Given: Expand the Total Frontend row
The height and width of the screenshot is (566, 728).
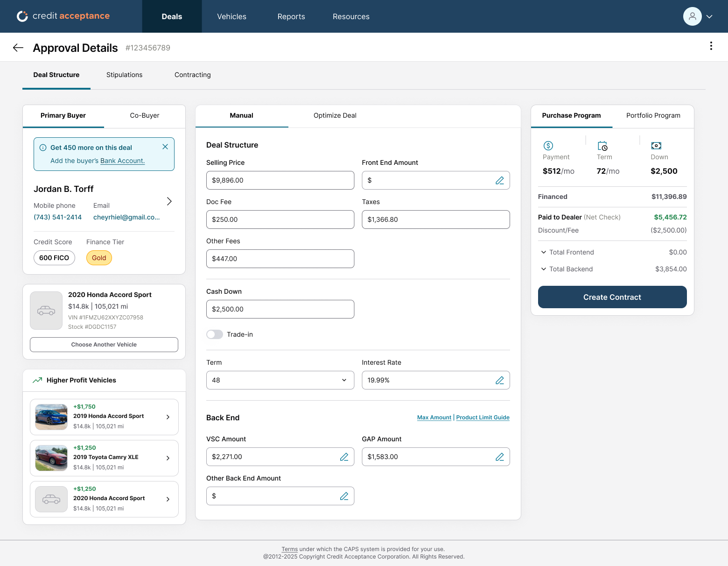Looking at the screenshot, I should pos(612,252).
